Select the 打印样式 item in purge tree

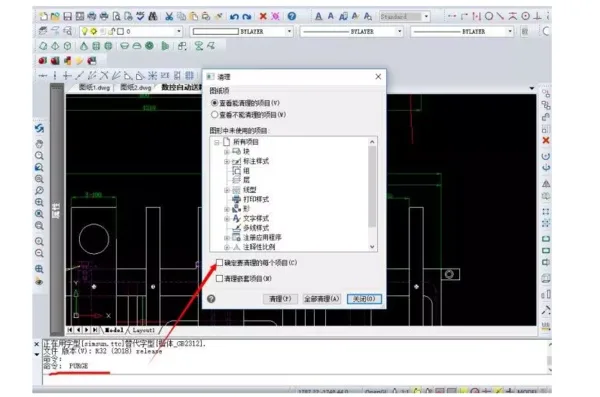[x=256, y=199]
